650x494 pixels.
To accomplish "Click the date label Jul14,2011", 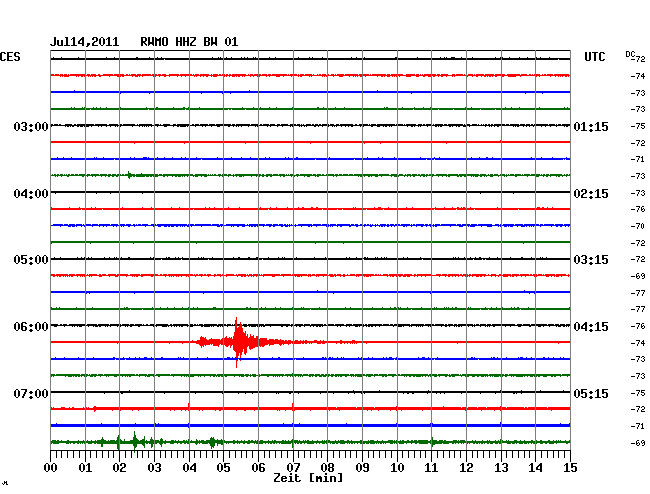I will (x=84, y=42).
